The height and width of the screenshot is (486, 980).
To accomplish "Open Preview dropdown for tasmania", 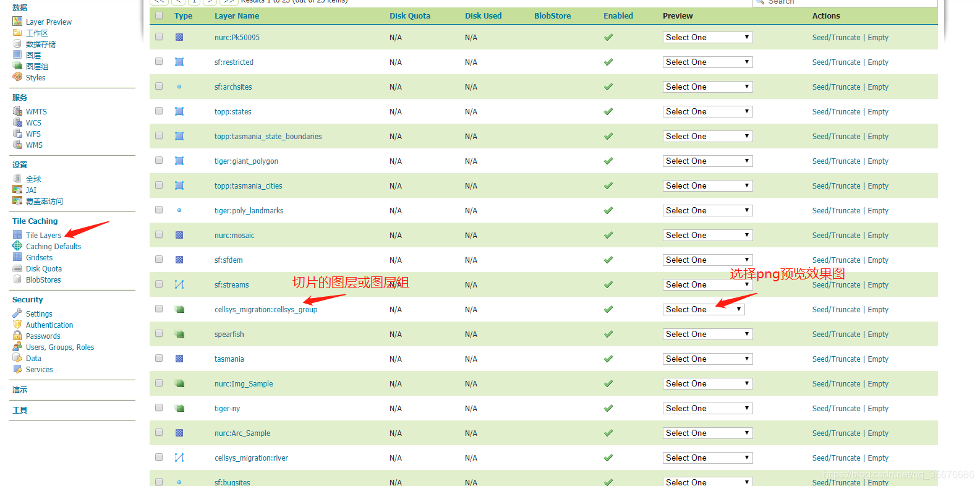I will click(707, 359).
